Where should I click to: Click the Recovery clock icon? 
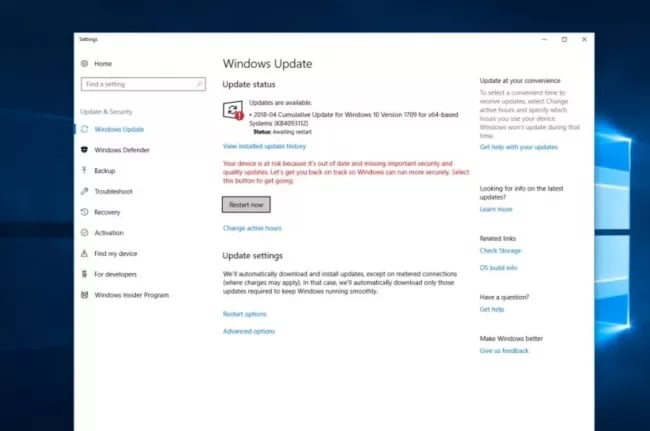(x=85, y=212)
